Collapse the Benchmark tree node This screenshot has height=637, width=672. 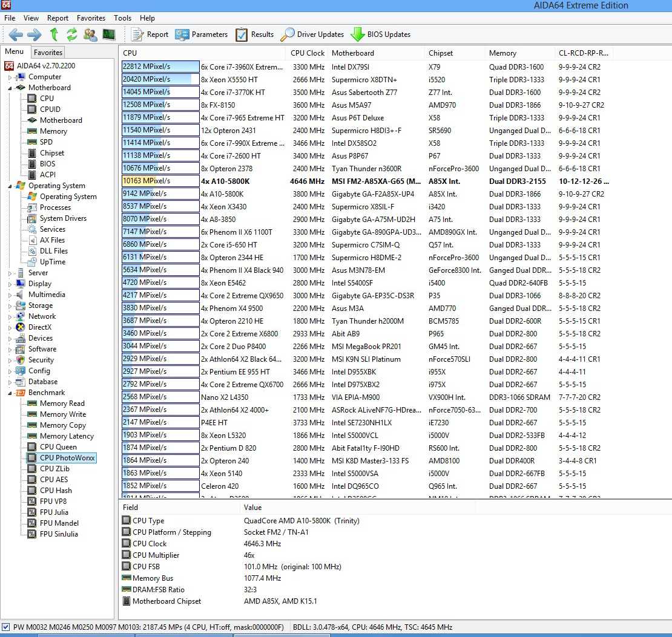pyautogui.click(x=10, y=393)
